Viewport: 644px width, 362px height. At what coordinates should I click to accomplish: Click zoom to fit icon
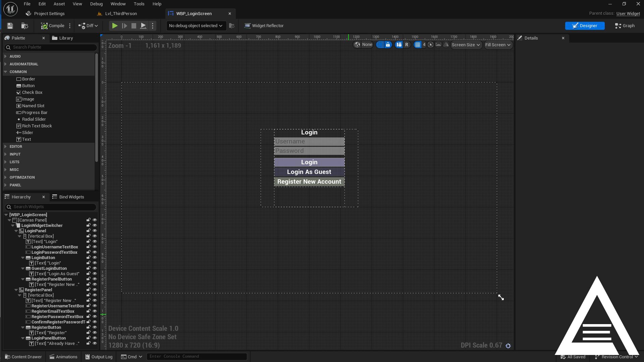pyautogui.click(x=431, y=45)
